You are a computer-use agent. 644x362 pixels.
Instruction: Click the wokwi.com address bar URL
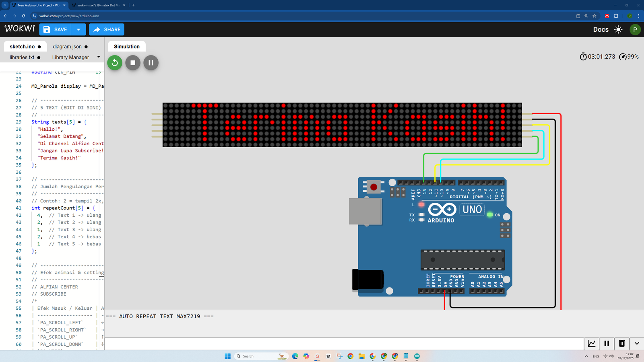(x=69, y=16)
